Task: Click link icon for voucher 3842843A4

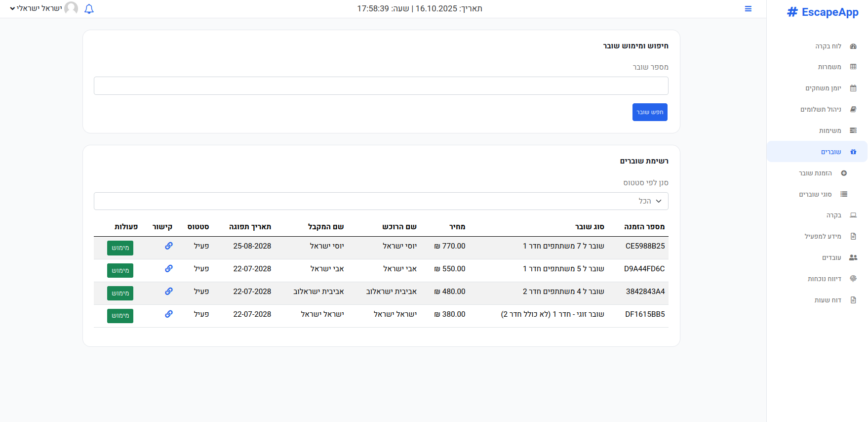Action: click(169, 292)
